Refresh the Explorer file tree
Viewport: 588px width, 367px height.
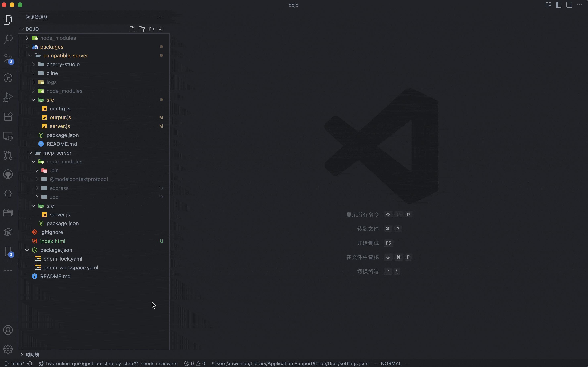tap(151, 29)
